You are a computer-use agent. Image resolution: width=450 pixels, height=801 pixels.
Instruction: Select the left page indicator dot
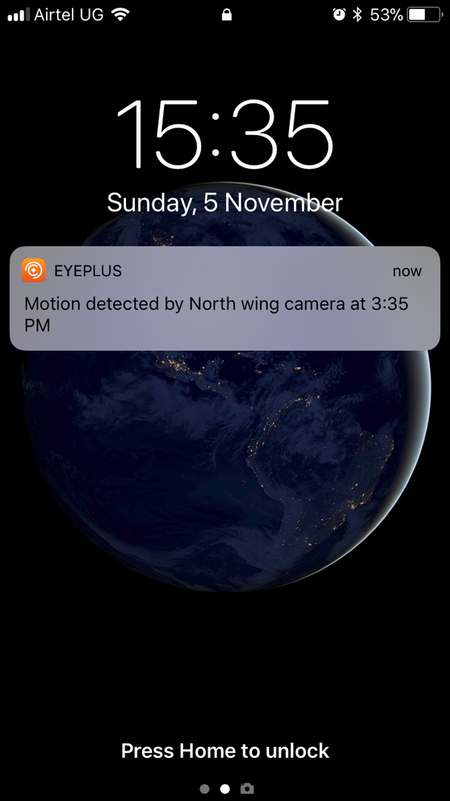tap(205, 789)
